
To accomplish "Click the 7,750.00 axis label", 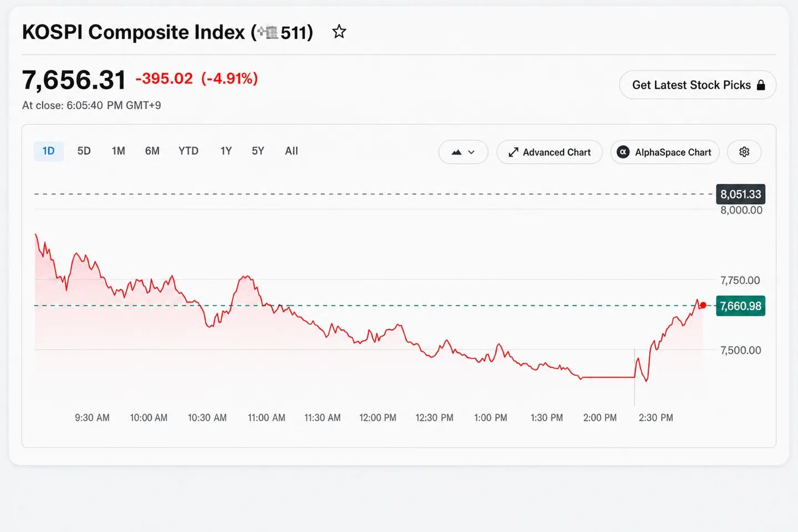I will click(x=740, y=280).
